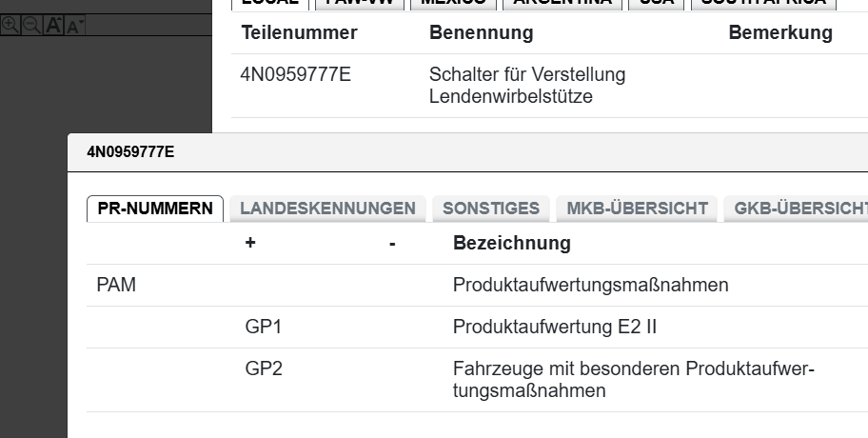Screen dimensions: 868x438
Task: Select the ARGENTINA market tab
Action: click(x=562, y=3)
